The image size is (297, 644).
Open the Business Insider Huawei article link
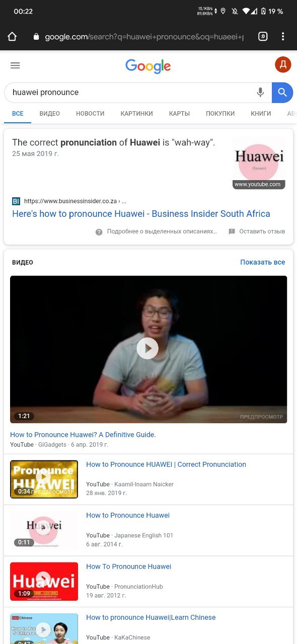pos(141,214)
